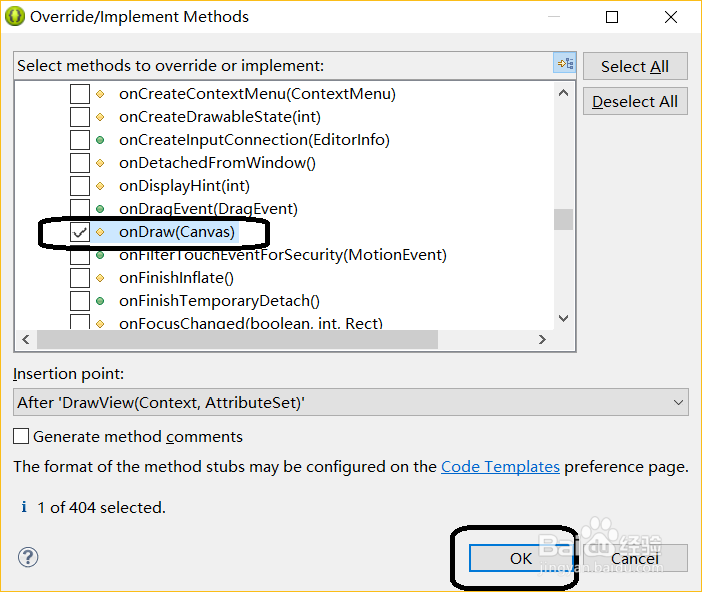Select the onDragEvent(DragEvent) entry

click(x=208, y=209)
